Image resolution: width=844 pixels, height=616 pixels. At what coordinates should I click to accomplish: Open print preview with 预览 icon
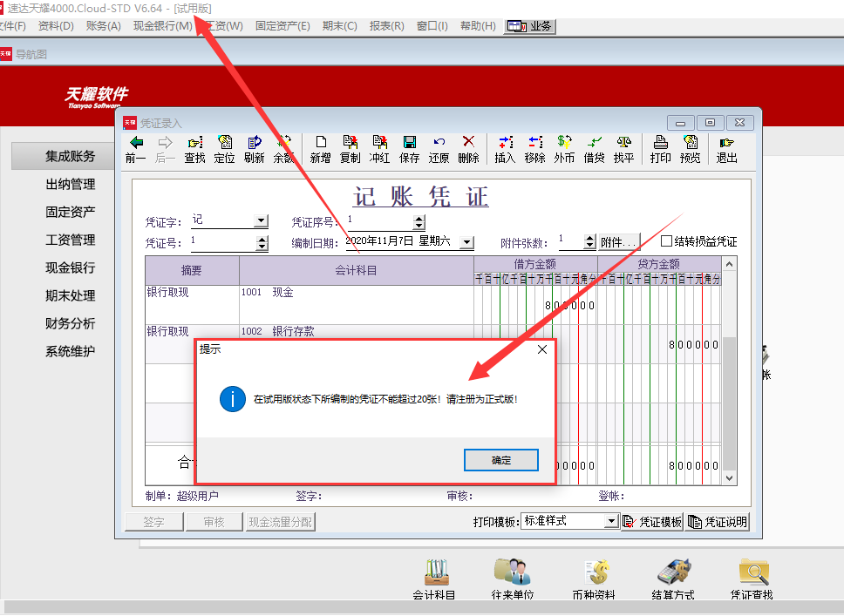[x=690, y=150]
